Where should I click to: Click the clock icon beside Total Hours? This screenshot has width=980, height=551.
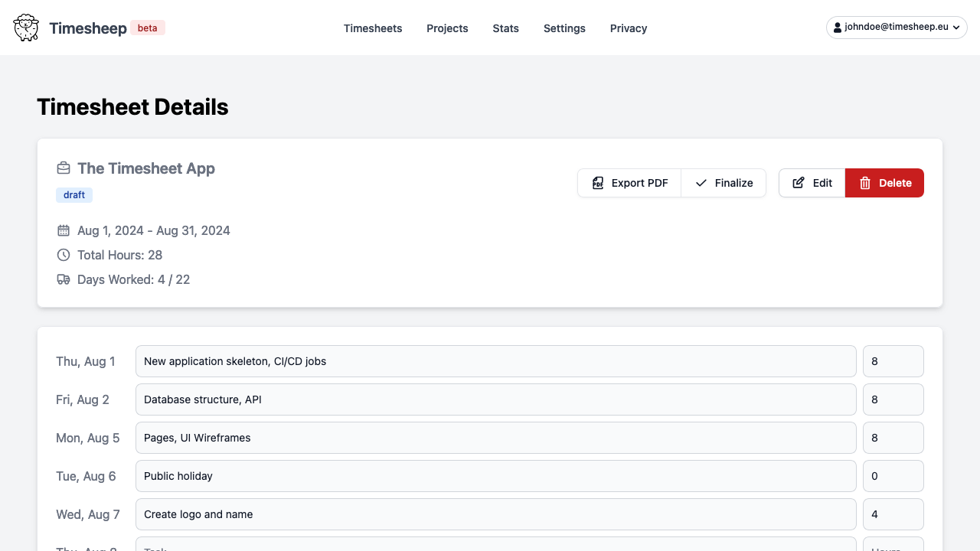pyautogui.click(x=64, y=255)
